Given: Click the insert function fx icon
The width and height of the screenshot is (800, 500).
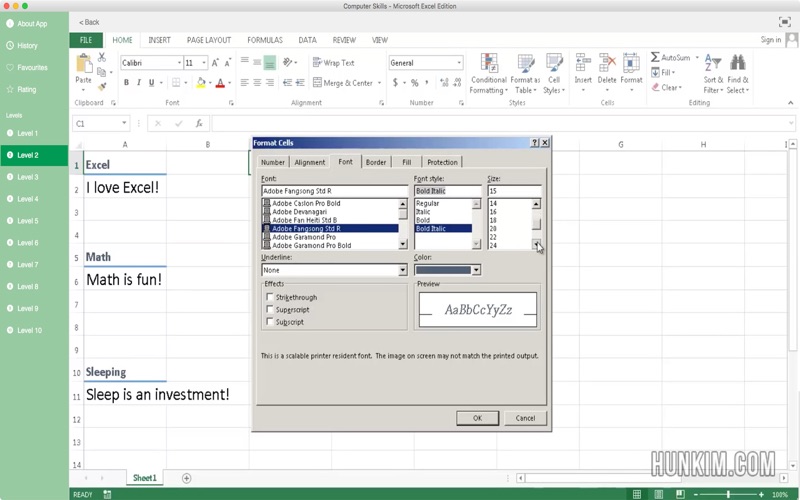Looking at the screenshot, I should [199, 123].
